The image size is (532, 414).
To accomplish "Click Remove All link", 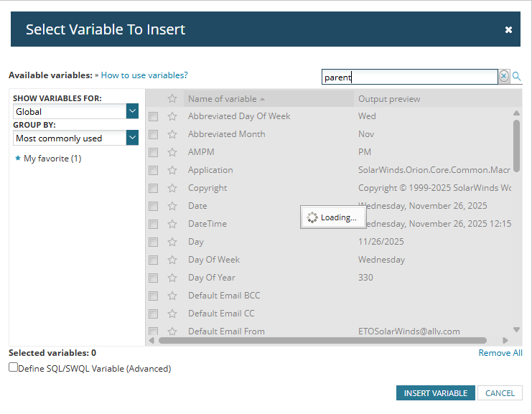I will [x=500, y=353].
